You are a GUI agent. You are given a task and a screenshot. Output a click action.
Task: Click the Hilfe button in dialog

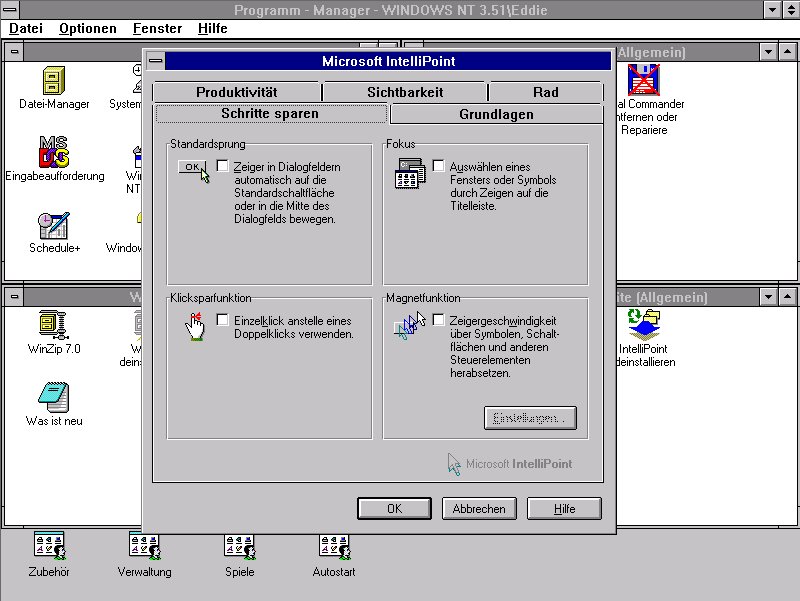click(x=564, y=509)
